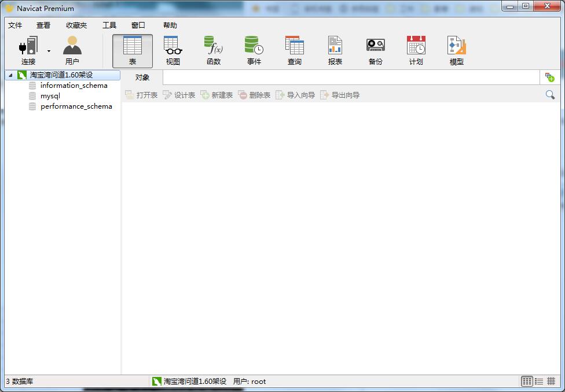This screenshot has height=392, width=565.
Task: Click the 打开表 (Open Table) button
Action: [141, 95]
